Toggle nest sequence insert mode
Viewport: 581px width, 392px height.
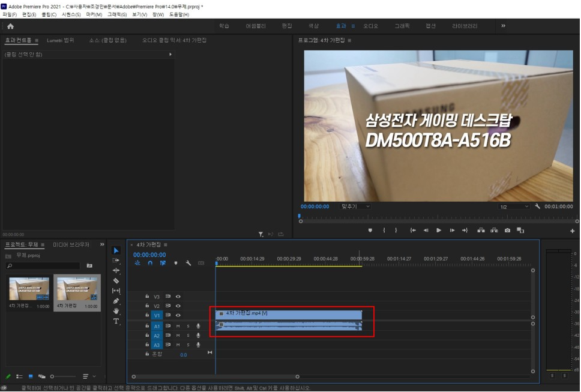coord(137,263)
